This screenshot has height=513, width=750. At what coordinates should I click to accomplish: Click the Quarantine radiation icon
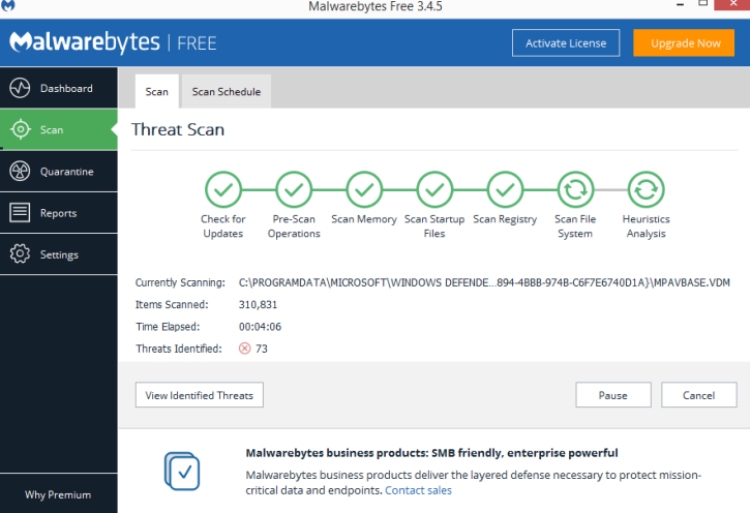[20, 171]
